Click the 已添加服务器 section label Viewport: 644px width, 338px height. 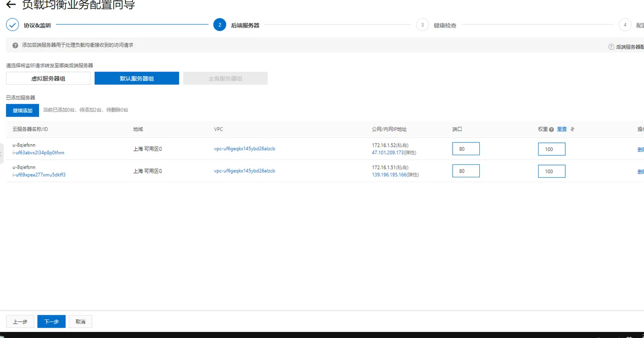pos(21,98)
